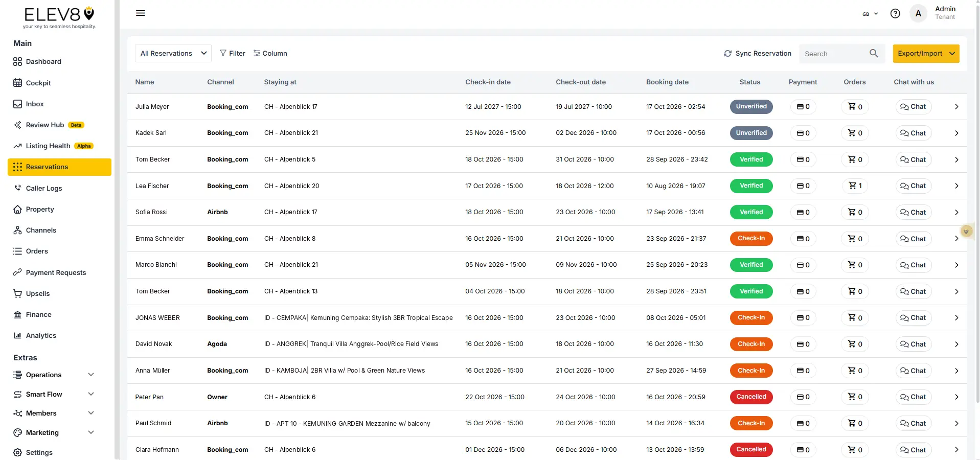Open the Admin avatar profile
980x460 pixels.
click(918, 14)
